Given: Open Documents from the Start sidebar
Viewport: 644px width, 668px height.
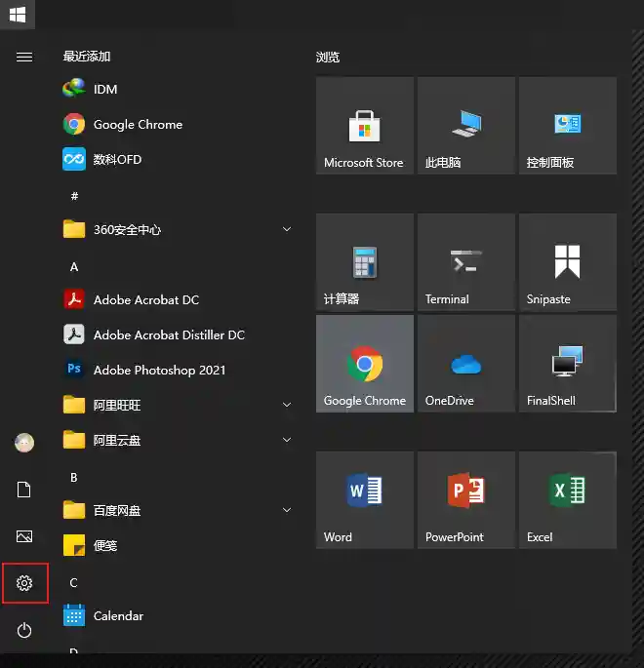Looking at the screenshot, I should 23,490.
